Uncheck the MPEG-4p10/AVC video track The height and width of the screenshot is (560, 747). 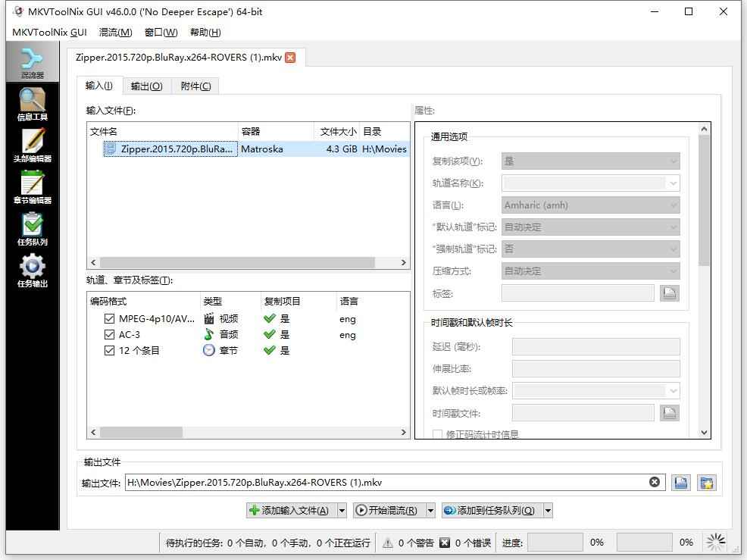pos(110,319)
